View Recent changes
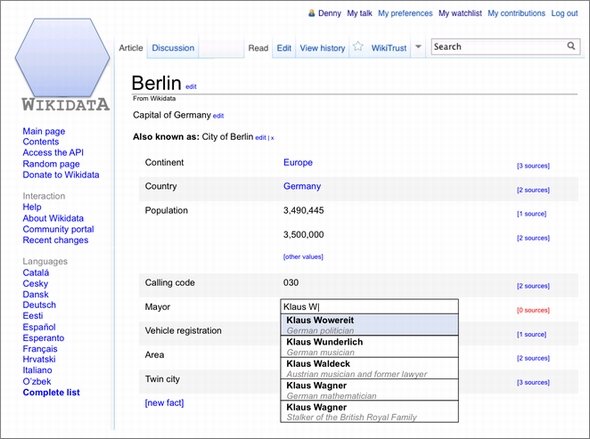 coord(55,240)
